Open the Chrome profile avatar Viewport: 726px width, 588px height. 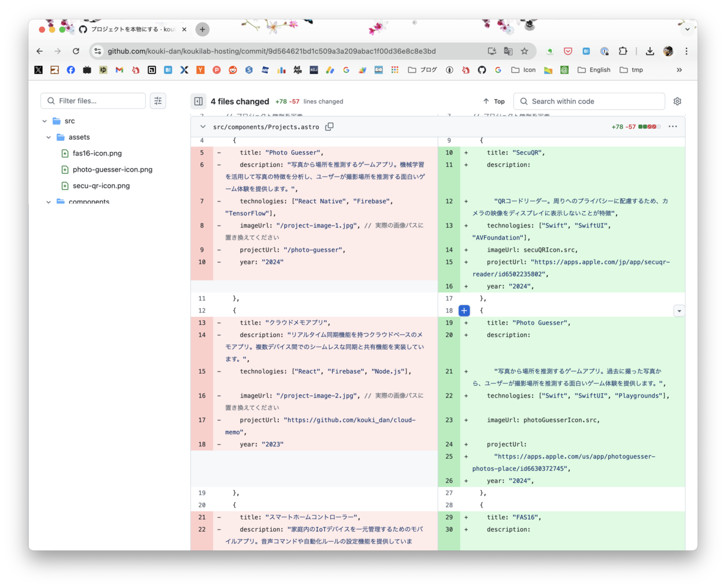pos(668,51)
